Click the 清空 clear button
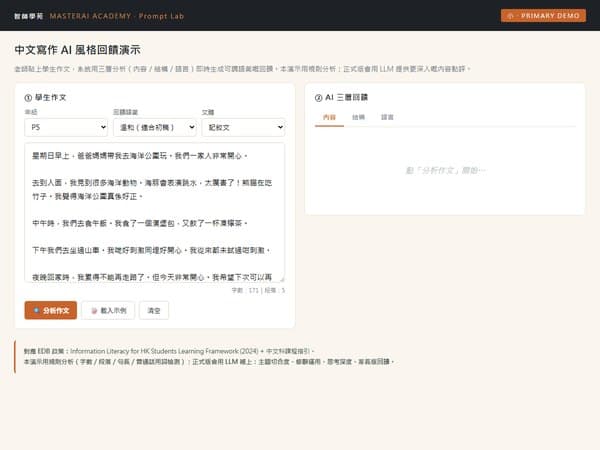 click(154, 310)
